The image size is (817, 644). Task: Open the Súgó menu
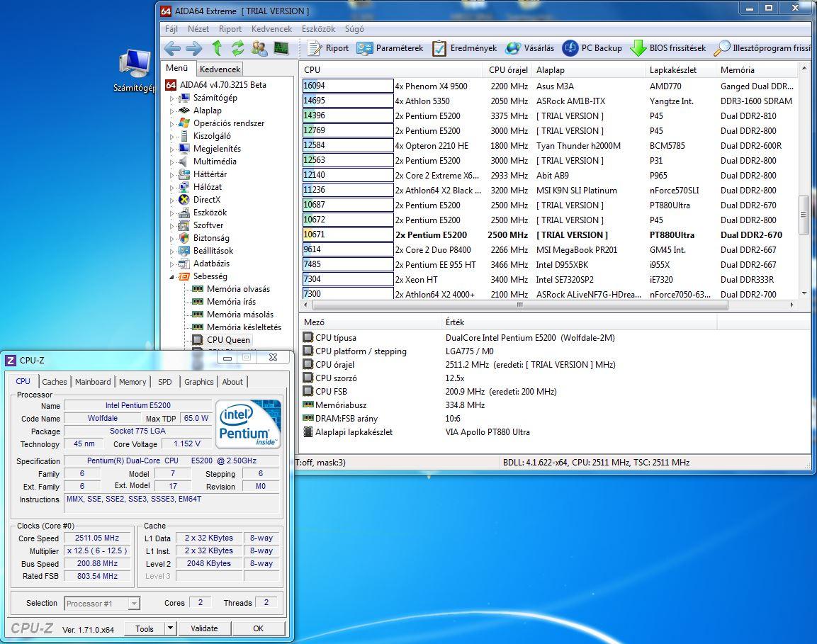pyautogui.click(x=354, y=29)
